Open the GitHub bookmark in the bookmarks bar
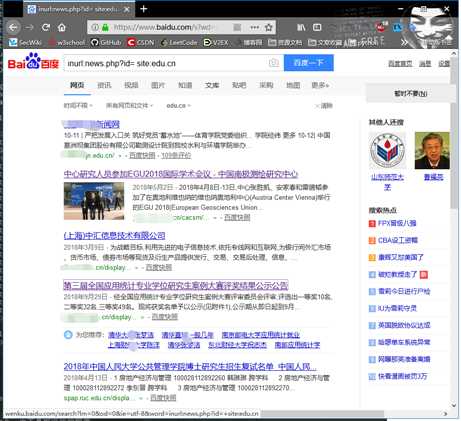The image size is (461, 421). point(106,42)
